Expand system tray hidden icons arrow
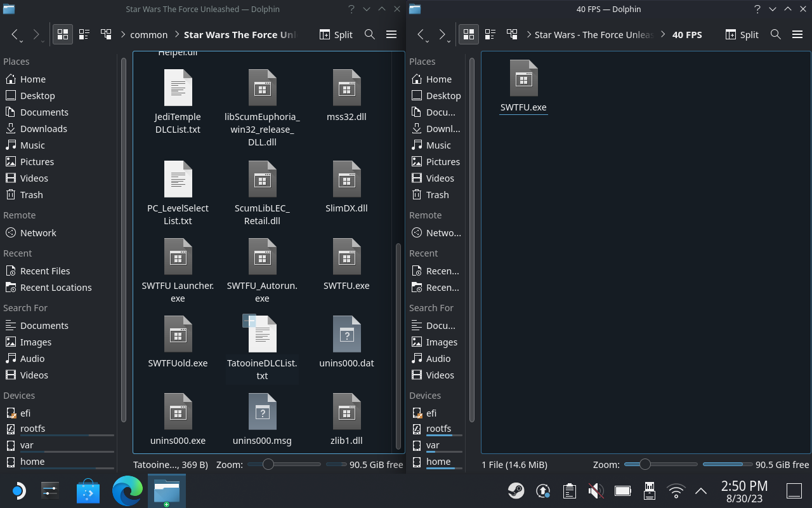812x508 pixels. (701, 491)
